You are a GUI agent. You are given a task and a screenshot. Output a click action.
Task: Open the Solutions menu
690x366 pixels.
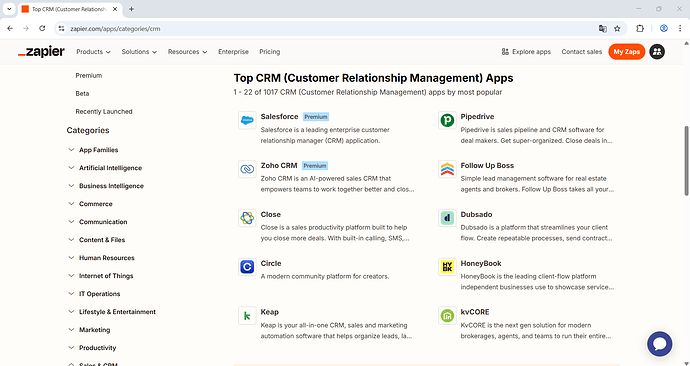tap(139, 52)
